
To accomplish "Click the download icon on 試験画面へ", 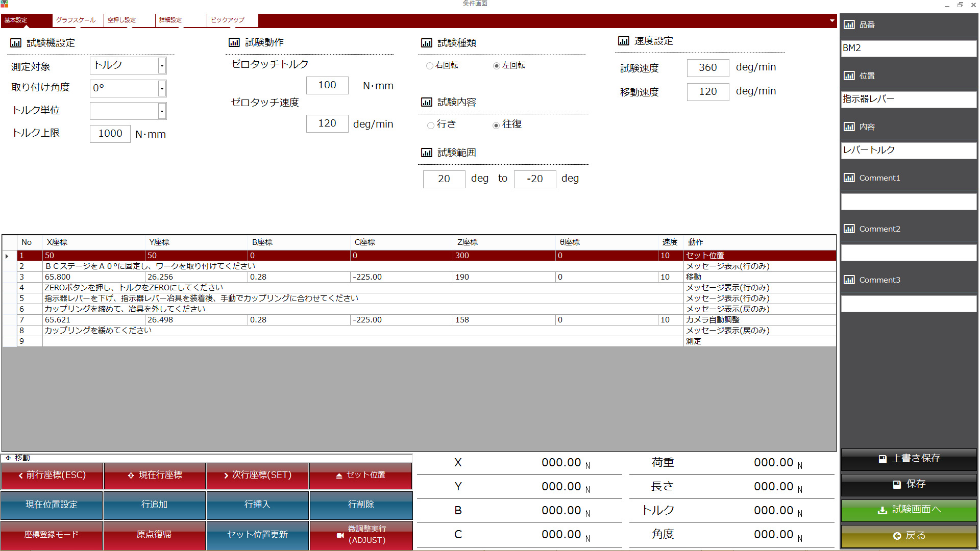I will 882,510.
